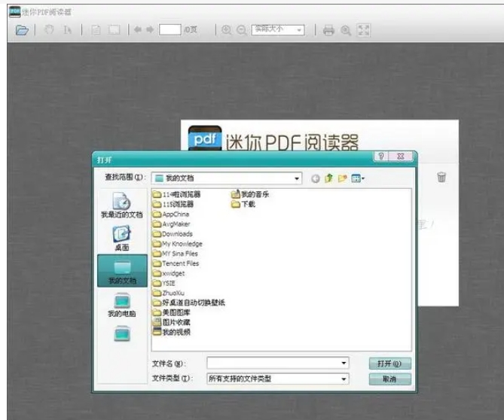
Task: Select the ZhuoKu folder
Action: click(x=169, y=293)
